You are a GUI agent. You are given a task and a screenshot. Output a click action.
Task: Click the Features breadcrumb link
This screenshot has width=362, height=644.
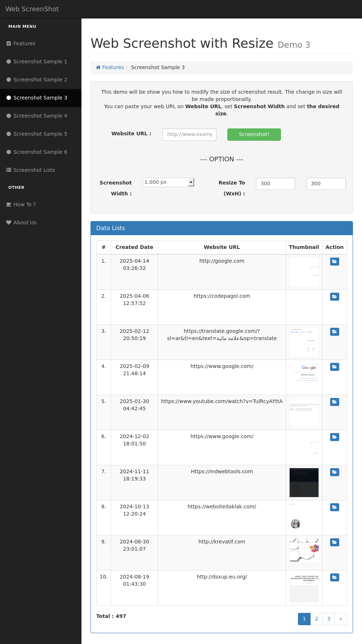pos(113,67)
